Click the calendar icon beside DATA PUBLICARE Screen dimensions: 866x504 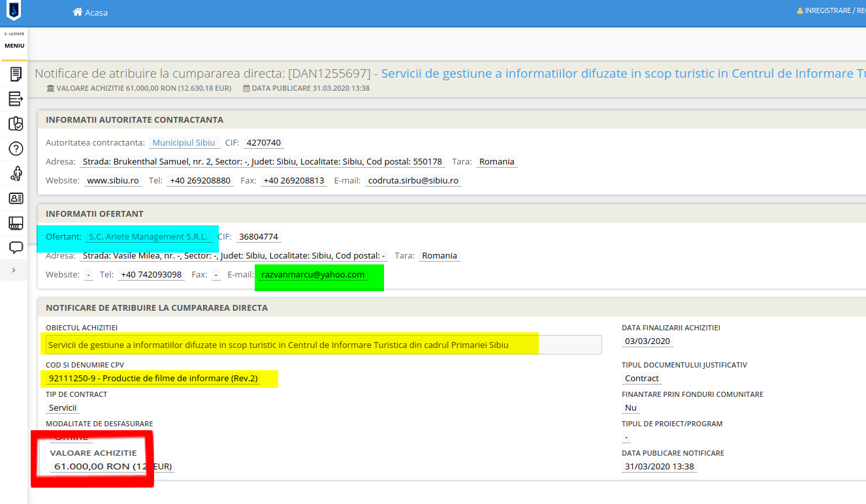tap(246, 88)
